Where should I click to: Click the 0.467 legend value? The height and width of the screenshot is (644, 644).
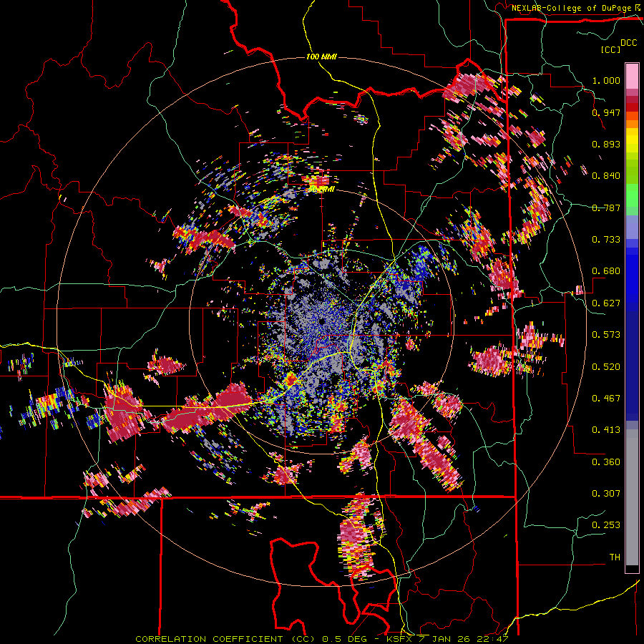tap(606, 398)
